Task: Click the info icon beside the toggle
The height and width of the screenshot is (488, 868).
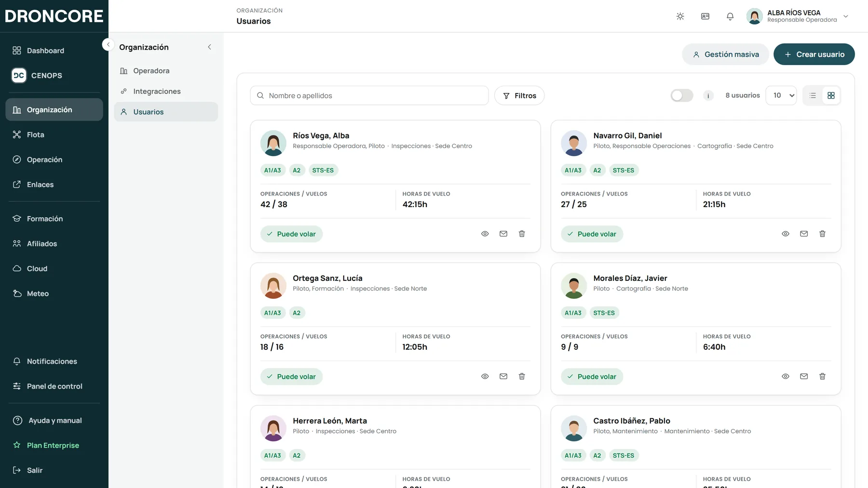Action: pyautogui.click(x=708, y=95)
